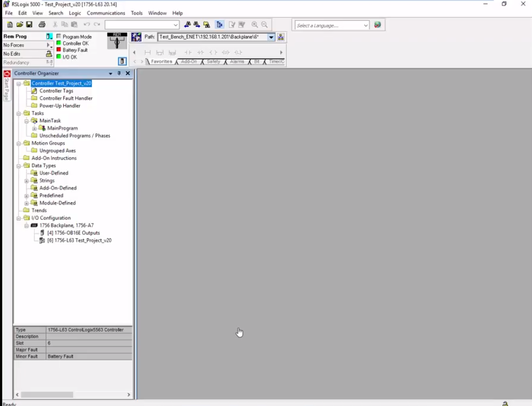Click the Open project folder icon
This screenshot has width=532, height=406.
[20, 25]
